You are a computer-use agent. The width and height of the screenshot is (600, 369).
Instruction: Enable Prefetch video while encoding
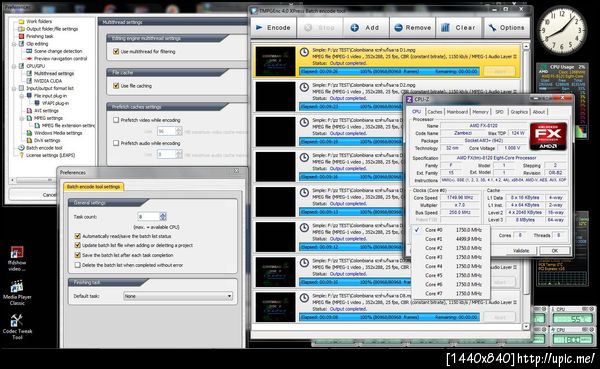point(116,120)
